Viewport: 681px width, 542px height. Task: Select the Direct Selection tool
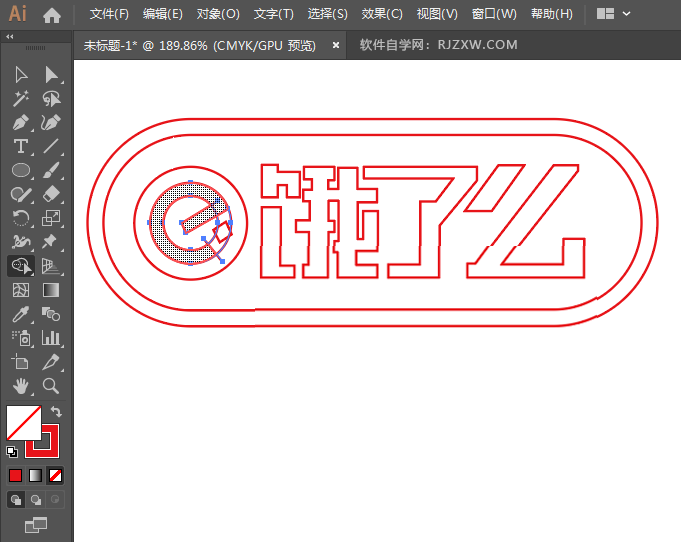(x=51, y=75)
